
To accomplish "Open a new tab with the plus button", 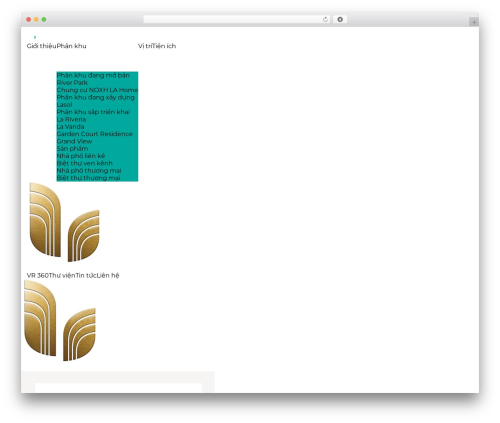I will pyautogui.click(x=474, y=22).
